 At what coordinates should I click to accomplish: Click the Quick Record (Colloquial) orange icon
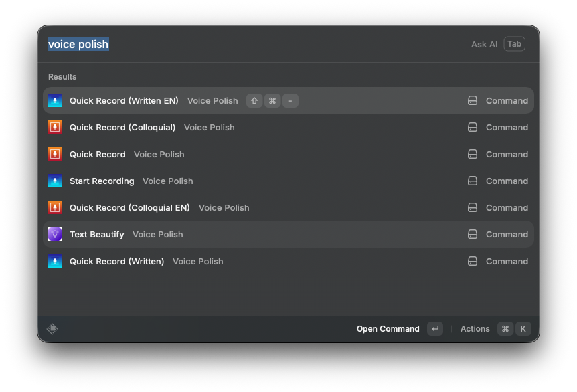pos(55,127)
